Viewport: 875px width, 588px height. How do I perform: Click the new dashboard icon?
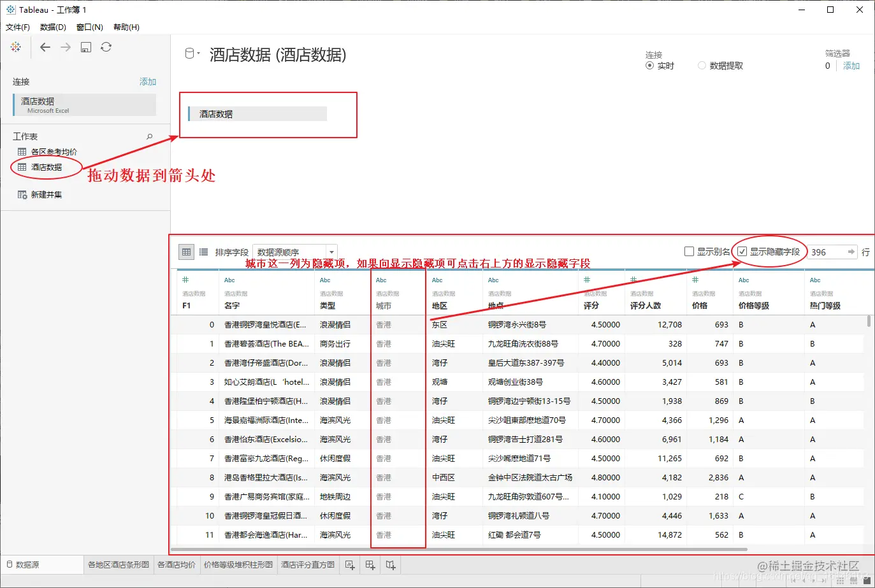(370, 565)
